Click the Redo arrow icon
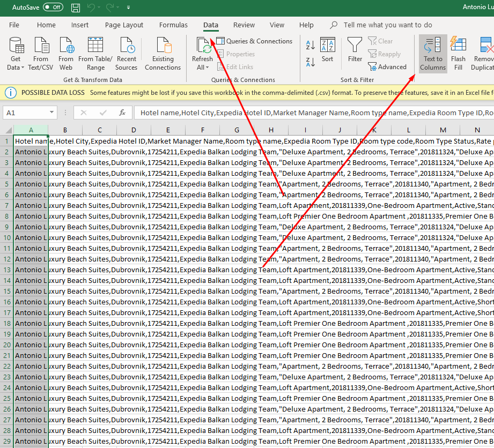494x448 pixels. click(x=109, y=8)
